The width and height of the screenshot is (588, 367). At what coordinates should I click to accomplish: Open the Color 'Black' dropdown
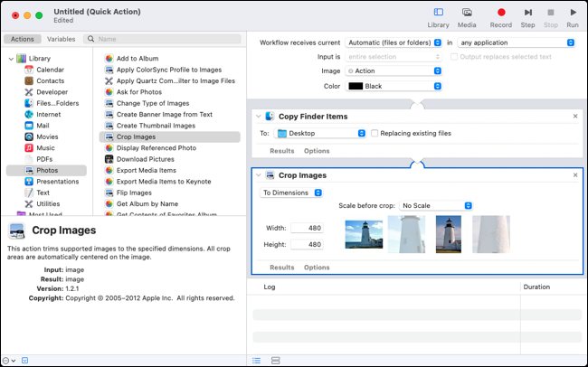point(394,86)
